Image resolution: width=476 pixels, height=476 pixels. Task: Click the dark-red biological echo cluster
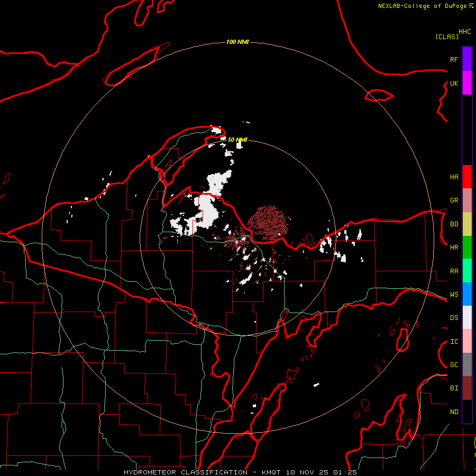pos(268,223)
